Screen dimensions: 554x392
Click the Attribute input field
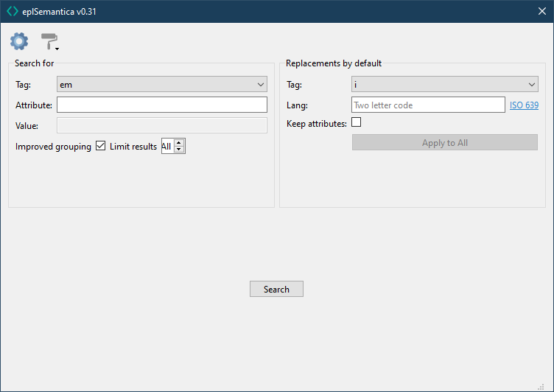click(x=162, y=105)
